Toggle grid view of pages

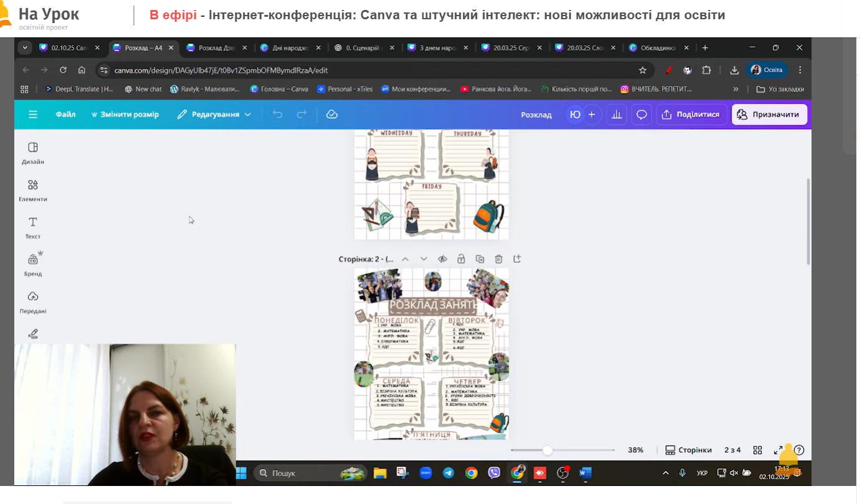[x=757, y=450]
